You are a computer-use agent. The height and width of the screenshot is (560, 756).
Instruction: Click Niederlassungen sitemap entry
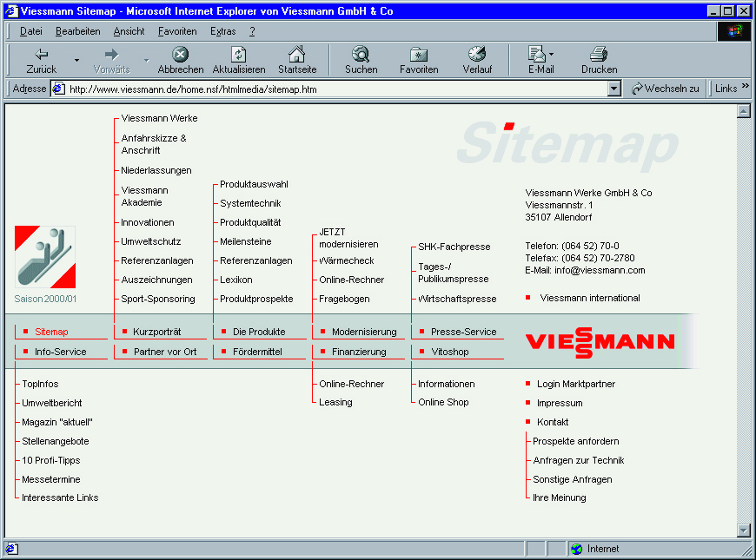156,170
